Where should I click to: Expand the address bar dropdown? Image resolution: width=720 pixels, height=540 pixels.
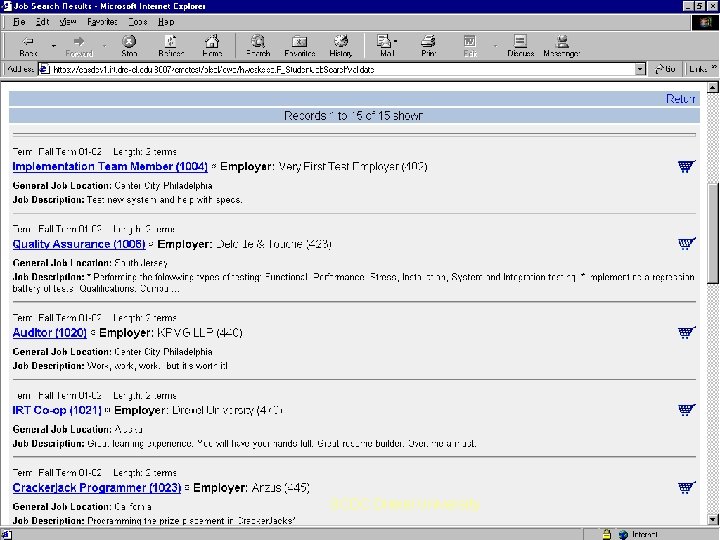click(640, 69)
